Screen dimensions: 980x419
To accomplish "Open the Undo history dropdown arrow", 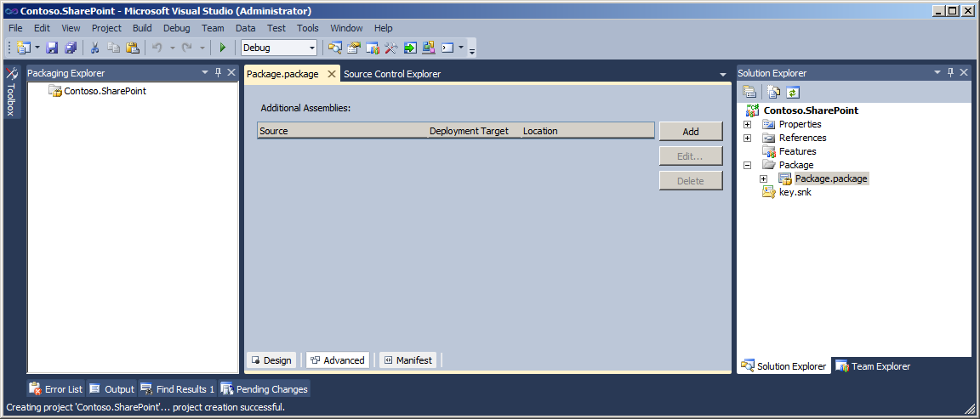I will [172, 48].
